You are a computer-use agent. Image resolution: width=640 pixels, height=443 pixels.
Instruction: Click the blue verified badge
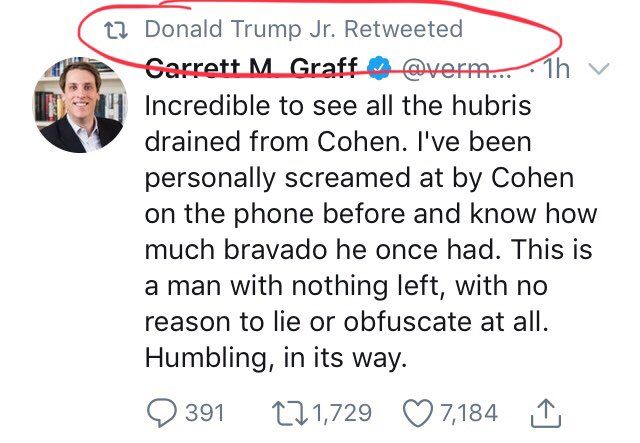click(x=378, y=71)
